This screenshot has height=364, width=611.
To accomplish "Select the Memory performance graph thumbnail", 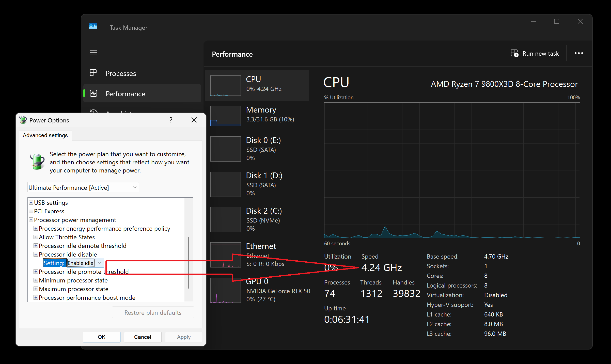I will pos(225,116).
